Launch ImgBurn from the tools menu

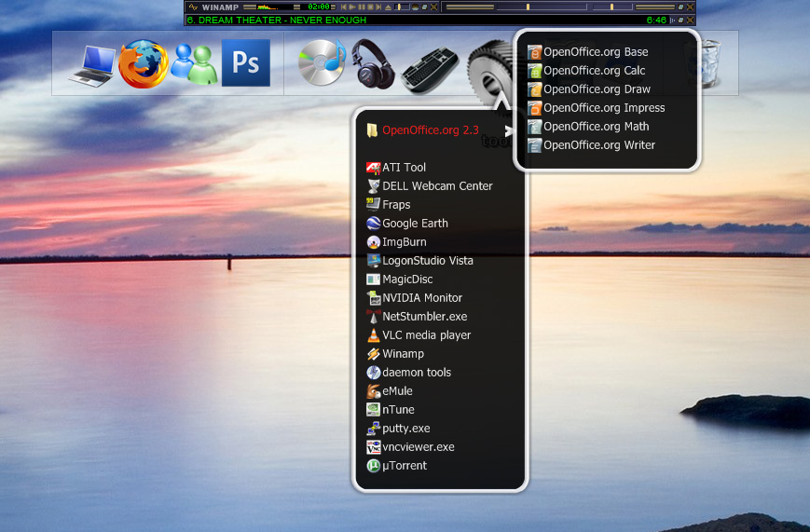404,242
